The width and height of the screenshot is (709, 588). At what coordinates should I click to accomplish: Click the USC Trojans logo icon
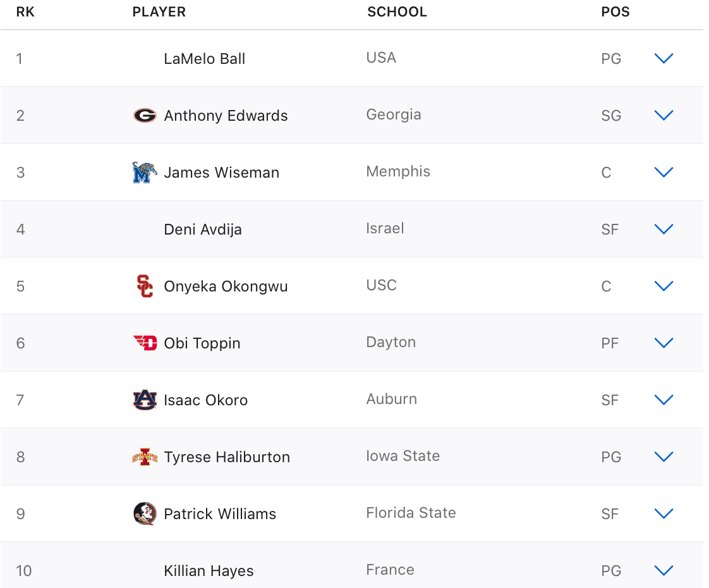coord(145,286)
